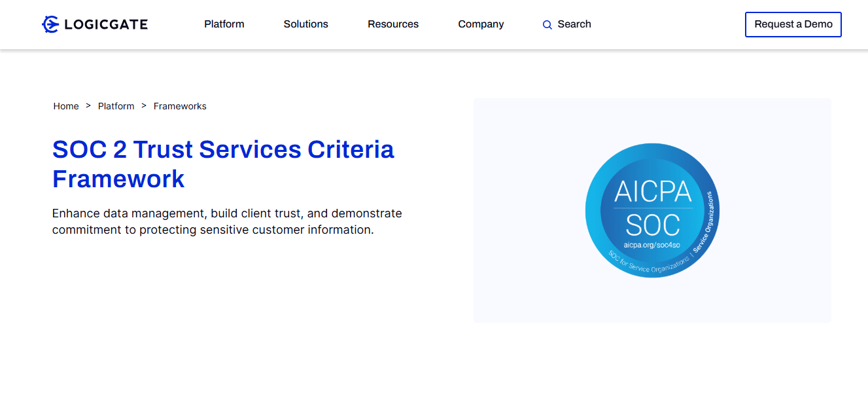Click the Request a Demo button

(793, 24)
